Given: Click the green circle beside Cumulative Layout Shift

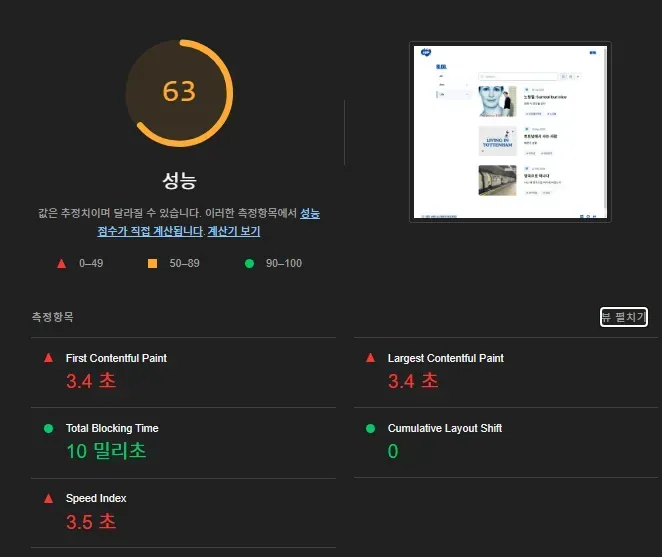Looking at the screenshot, I should 370,428.
